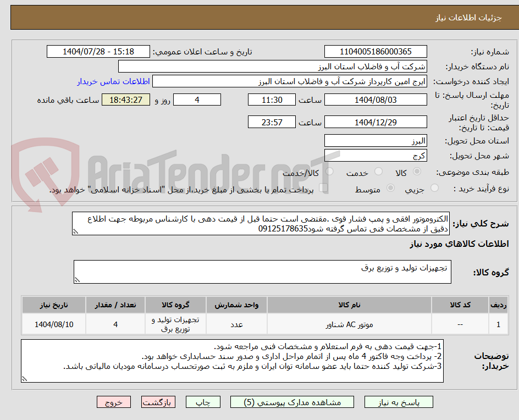The height and width of the screenshot is (420, 519).
Task: Select the خدمت radio button
Action: pyautogui.click(x=379, y=171)
